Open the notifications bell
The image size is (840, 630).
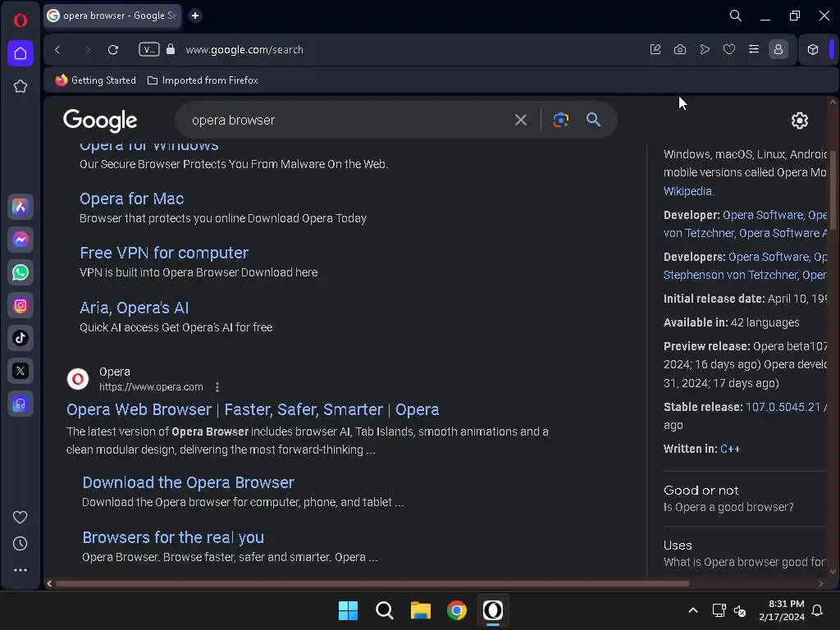817,610
